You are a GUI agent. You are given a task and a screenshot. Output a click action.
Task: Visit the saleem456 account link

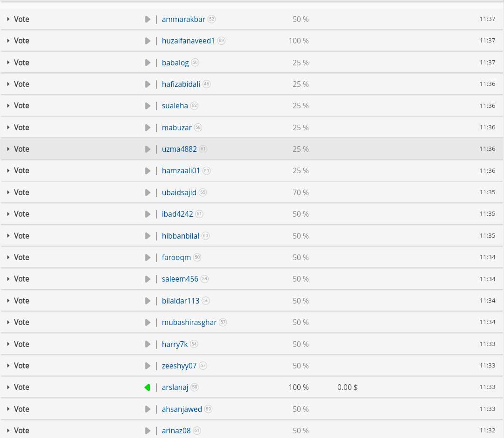pos(180,279)
